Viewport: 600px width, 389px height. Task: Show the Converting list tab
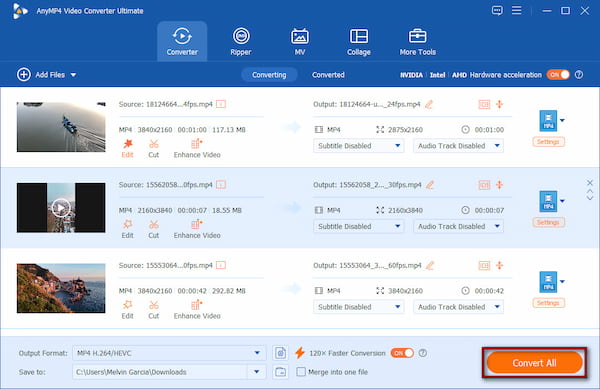click(269, 75)
